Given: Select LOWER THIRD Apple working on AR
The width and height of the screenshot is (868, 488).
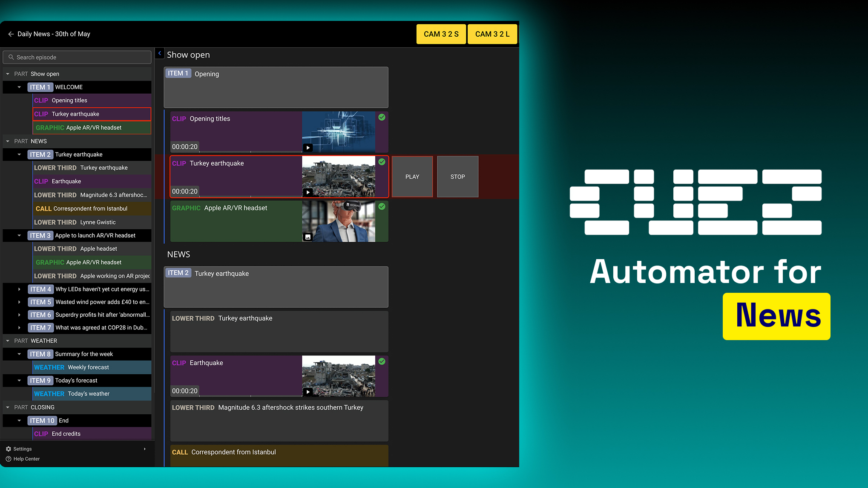Looking at the screenshot, I should 92,276.
